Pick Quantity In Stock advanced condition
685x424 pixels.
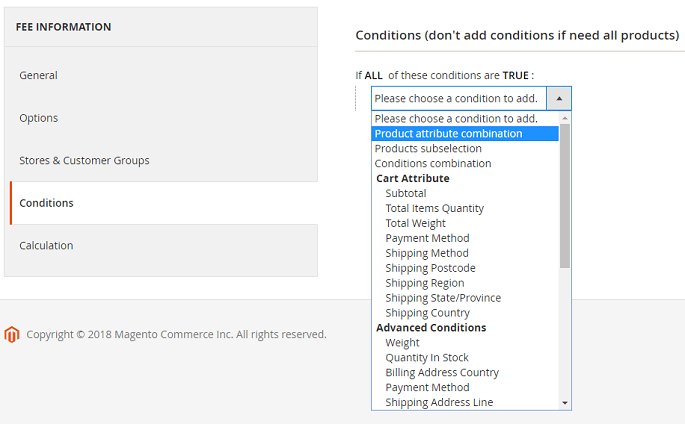point(426,357)
